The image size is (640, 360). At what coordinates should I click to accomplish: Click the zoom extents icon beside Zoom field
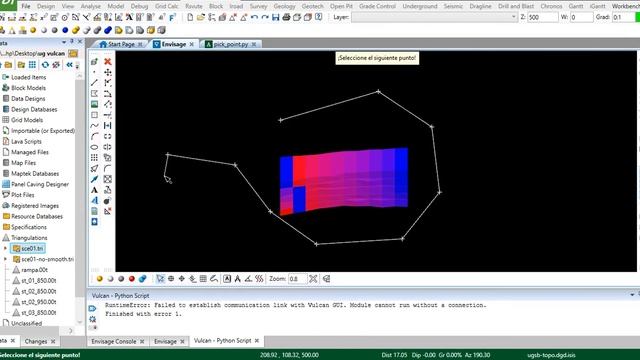313,279
